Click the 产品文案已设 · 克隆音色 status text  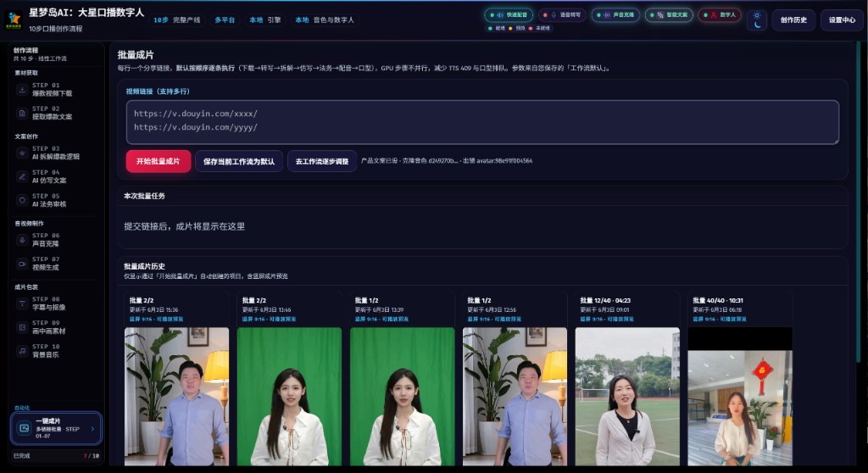[x=447, y=161]
